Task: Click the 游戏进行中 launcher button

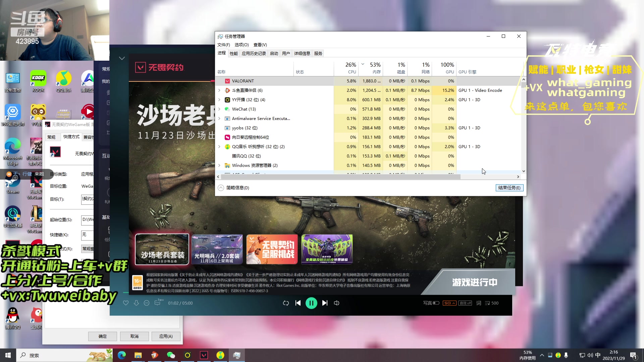Action: (x=475, y=283)
